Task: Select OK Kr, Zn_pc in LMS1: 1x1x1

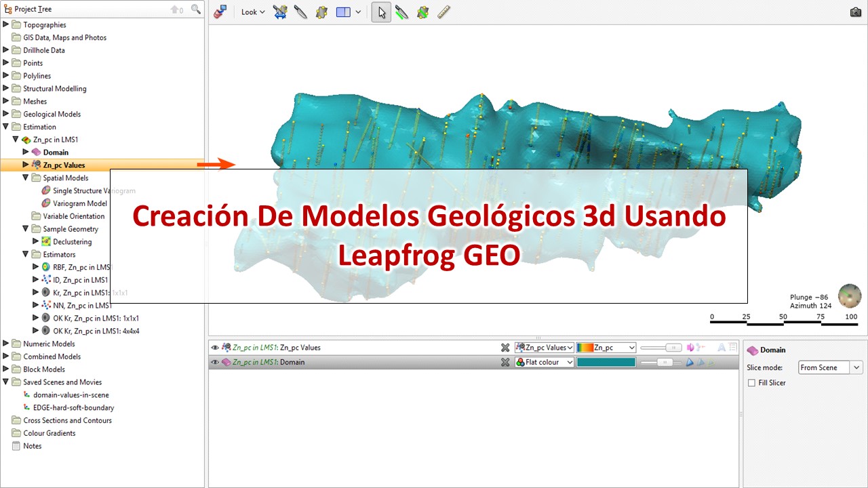Action: pyautogui.click(x=96, y=319)
